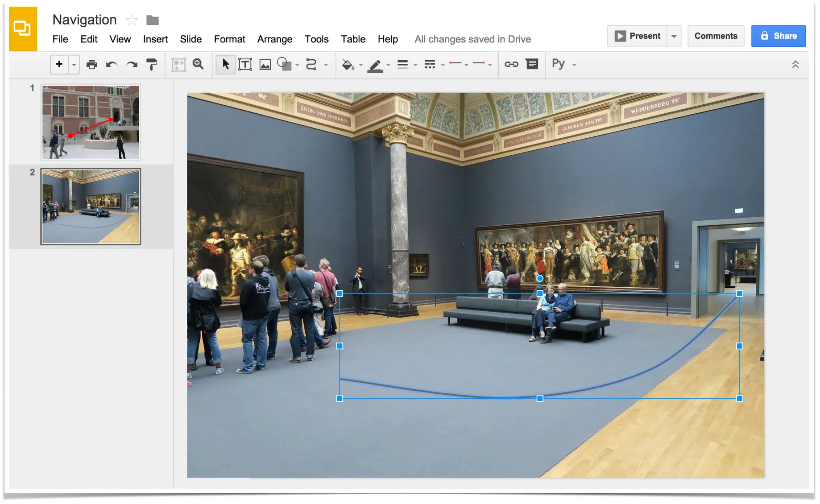Open the Edit menu
The width and height of the screenshot is (820, 504).
89,39
